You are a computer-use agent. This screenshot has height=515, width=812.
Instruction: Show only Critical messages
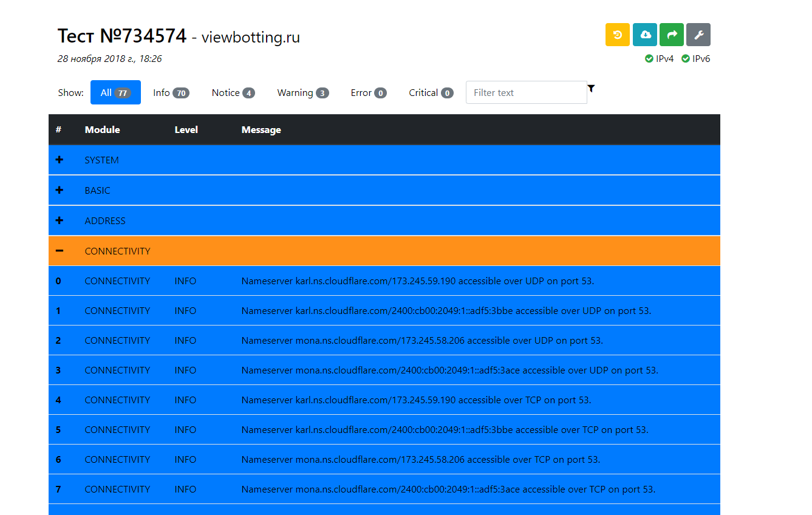coord(431,92)
